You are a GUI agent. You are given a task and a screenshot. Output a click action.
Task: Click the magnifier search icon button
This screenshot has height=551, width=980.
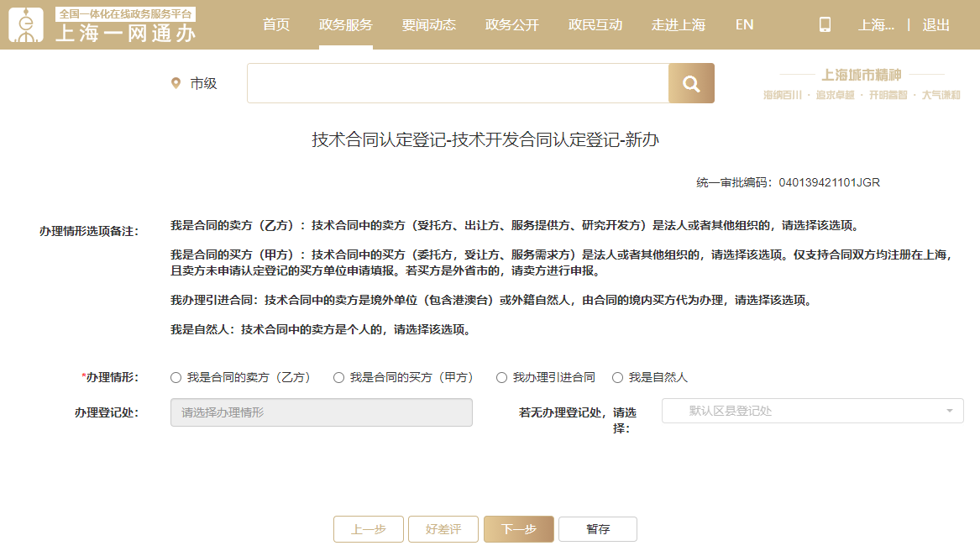tap(691, 83)
